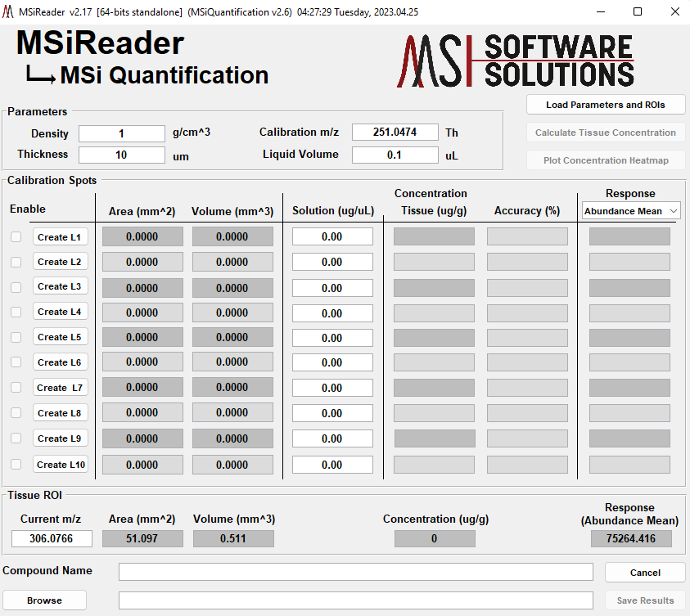Click the Browse button
690x616 pixels.
click(x=44, y=600)
